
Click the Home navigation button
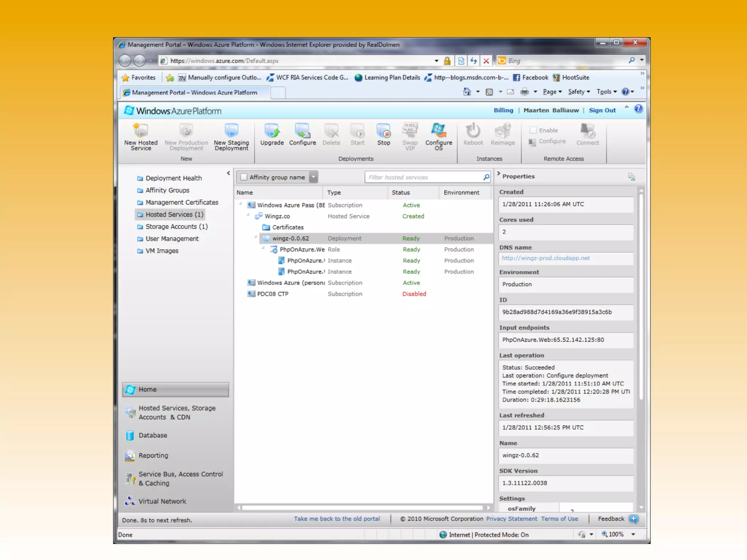175,389
